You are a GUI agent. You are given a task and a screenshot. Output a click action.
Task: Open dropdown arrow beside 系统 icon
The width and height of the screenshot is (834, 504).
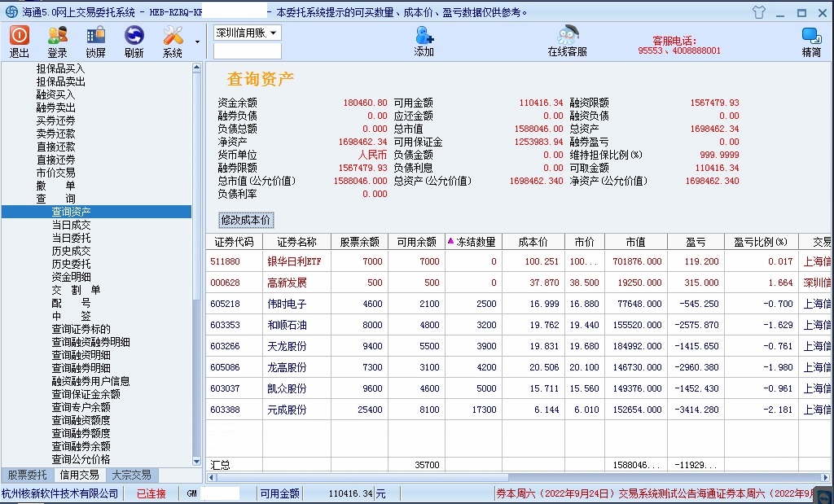(197, 42)
